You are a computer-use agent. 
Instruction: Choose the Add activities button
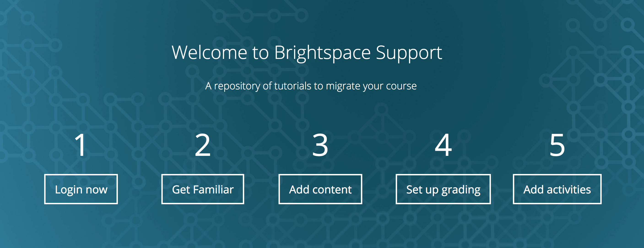pos(557,189)
